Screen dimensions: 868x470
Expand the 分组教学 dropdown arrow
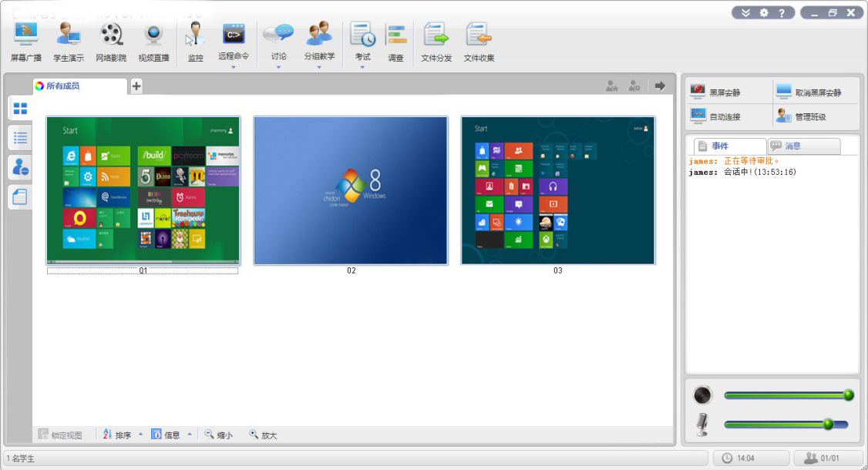tap(319, 68)
